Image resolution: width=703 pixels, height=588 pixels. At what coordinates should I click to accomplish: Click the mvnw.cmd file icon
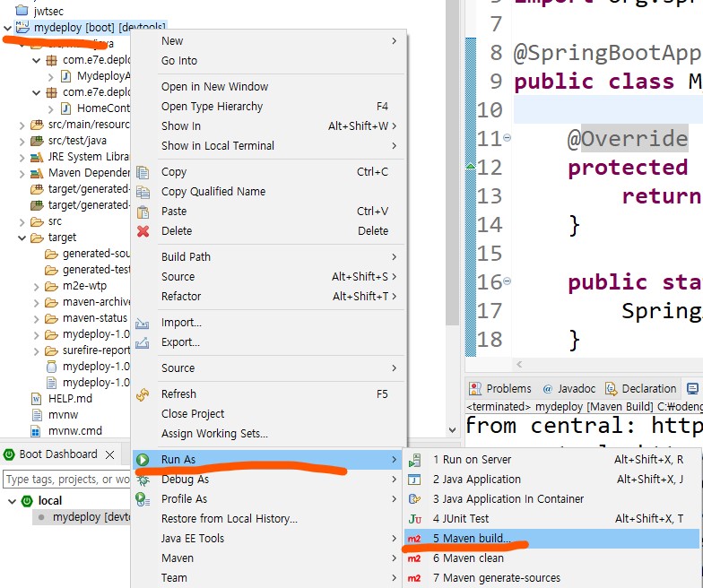(x=36, y=431)
